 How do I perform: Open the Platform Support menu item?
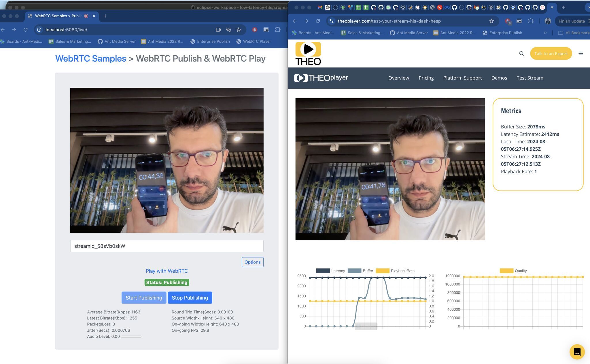[x=462, y=78]
